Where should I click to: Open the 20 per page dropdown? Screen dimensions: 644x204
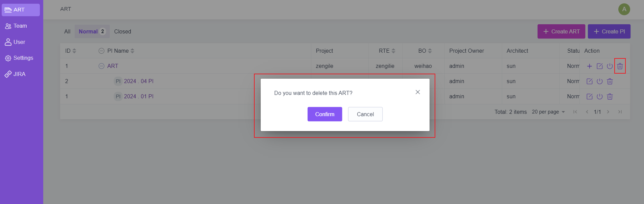point(548,112)
